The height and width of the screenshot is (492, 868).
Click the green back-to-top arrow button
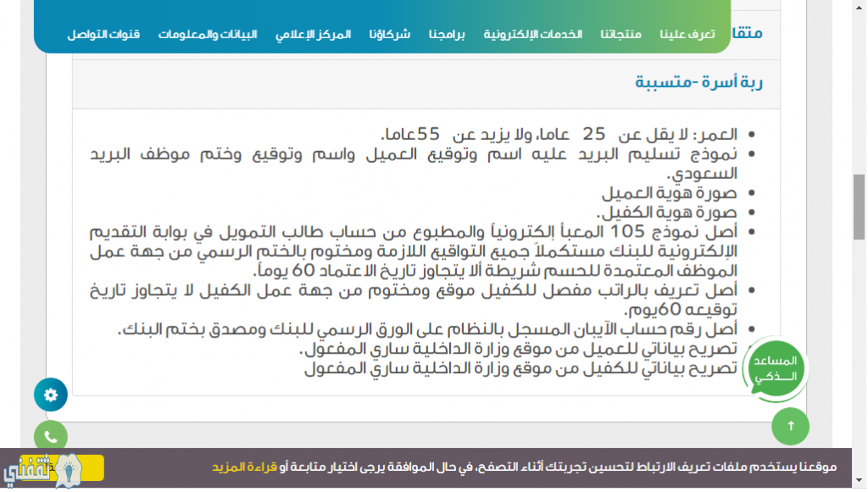pyautogui.click(x=790, y=426)
